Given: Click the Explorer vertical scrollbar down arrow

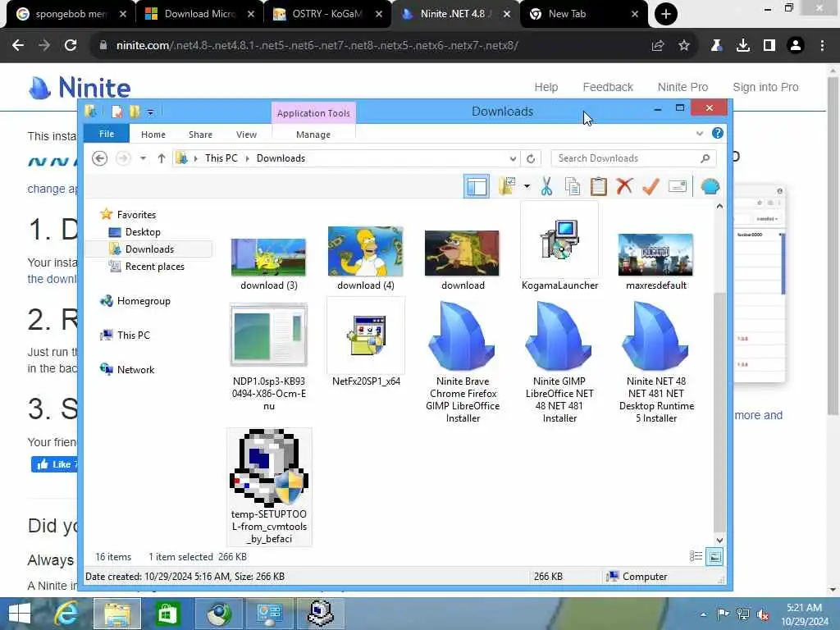Looking at the screenshot, I should (720, 540).
